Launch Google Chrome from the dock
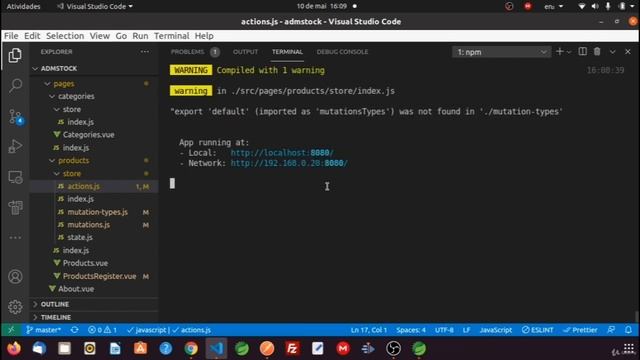Screen dimensions: 640x360 191,349
